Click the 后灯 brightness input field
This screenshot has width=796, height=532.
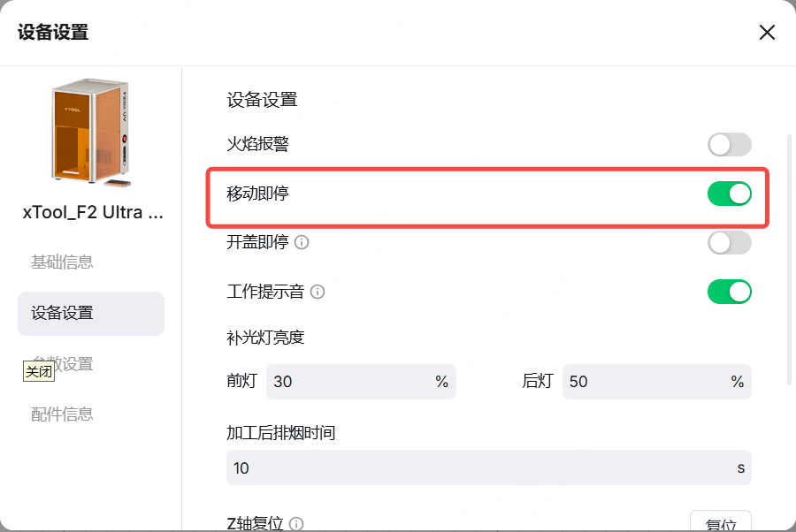point(646,382)
